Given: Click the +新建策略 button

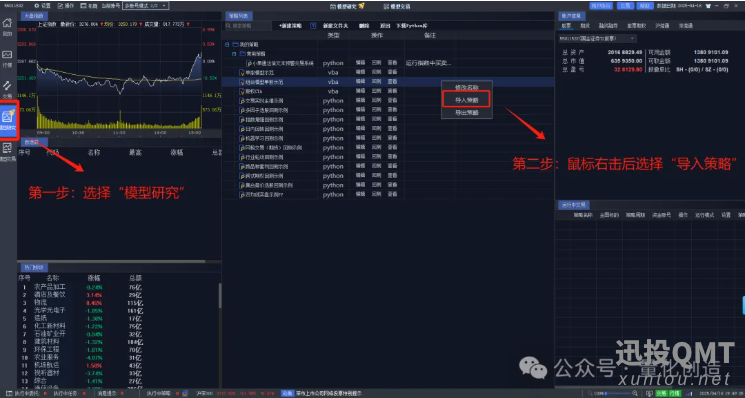Looking at the screenshot, I should coord(290,26).
